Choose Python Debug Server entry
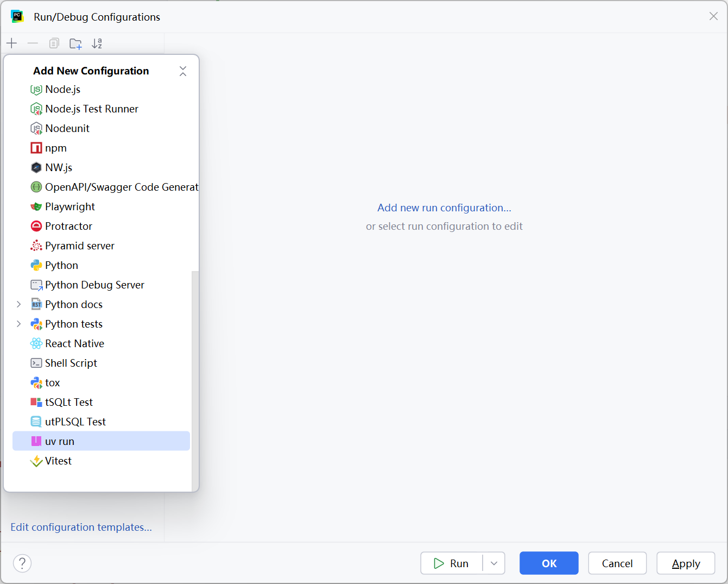Viewport: 728px width, 584px height. point(94,285)
